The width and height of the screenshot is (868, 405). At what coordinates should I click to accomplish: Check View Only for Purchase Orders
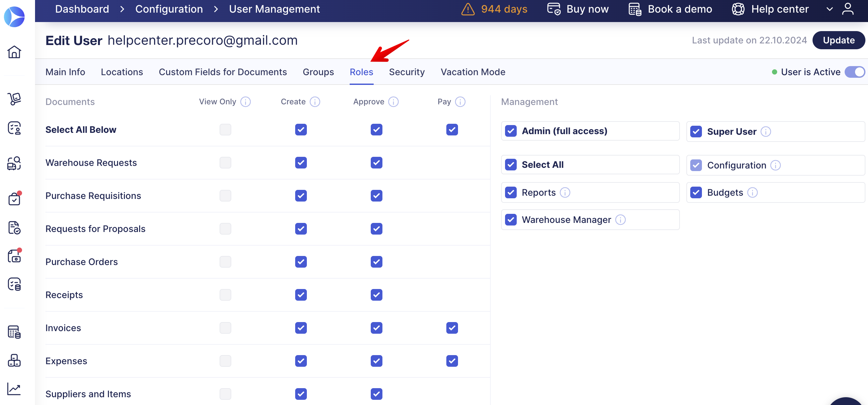pos(225,262)
